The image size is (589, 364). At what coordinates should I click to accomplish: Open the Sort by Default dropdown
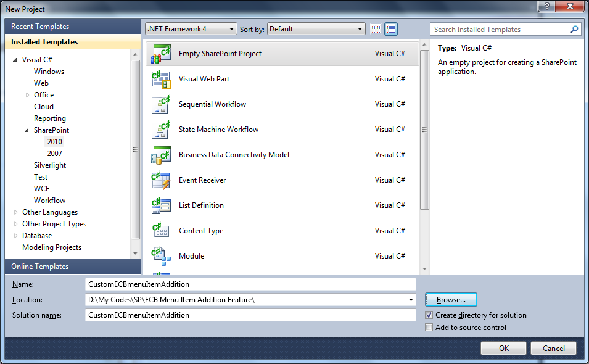pyautogui.click(x=316, y=29)
